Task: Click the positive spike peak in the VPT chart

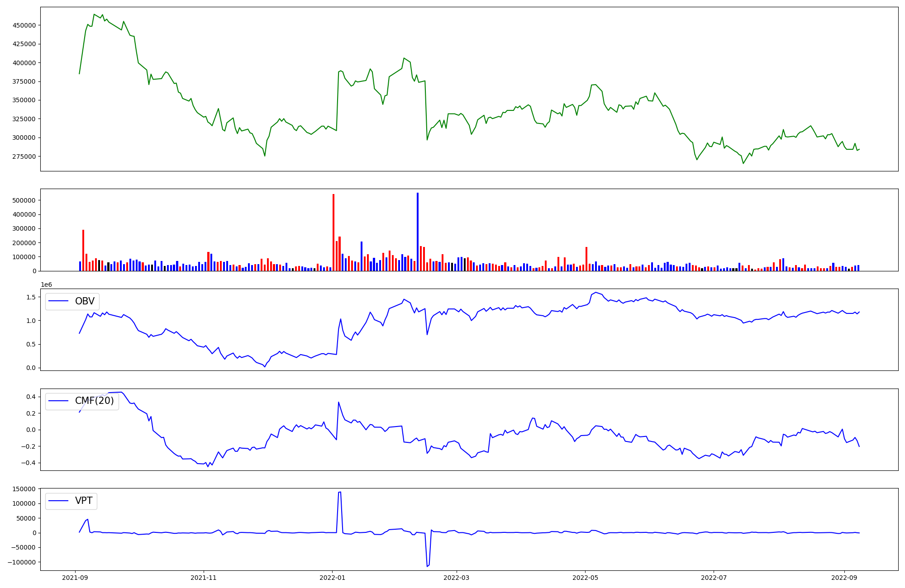Action: (x=339, y=492)
